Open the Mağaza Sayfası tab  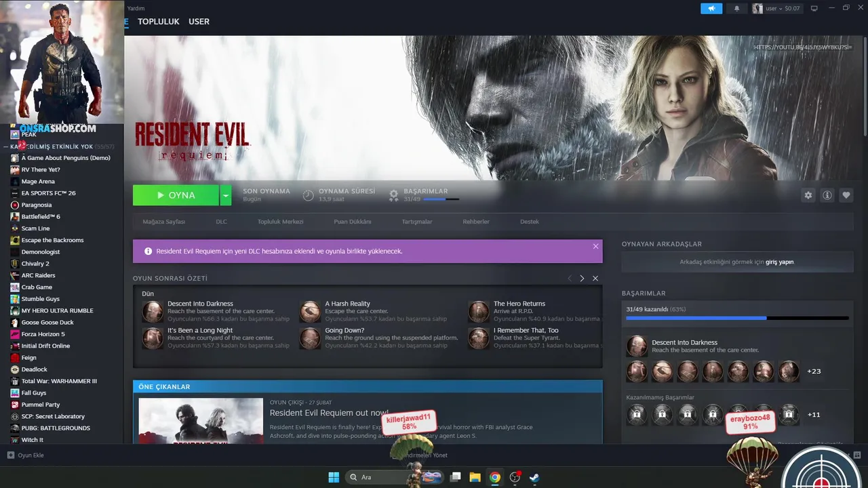pos(163,222)
